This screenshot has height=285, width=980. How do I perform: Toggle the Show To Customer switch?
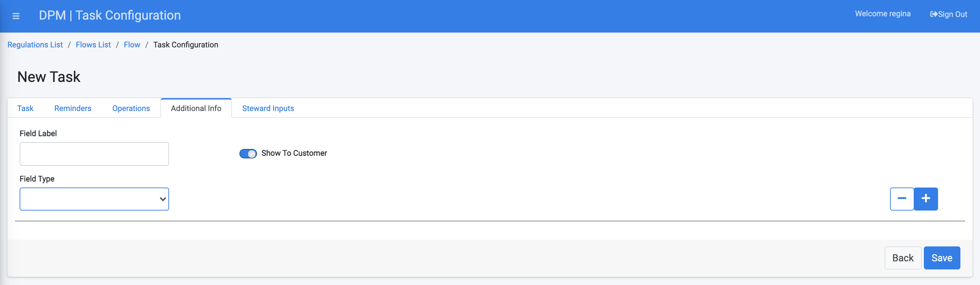tap(248, 153)
